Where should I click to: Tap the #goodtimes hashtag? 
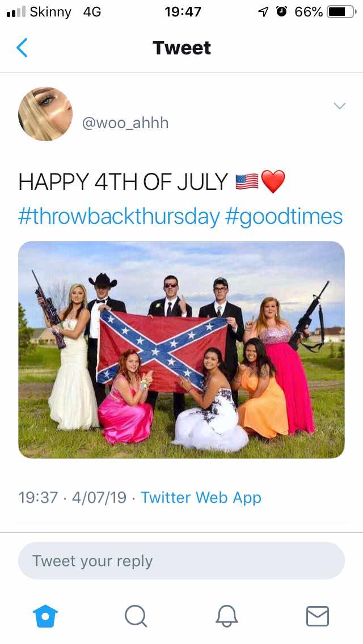tap(284, 217)
